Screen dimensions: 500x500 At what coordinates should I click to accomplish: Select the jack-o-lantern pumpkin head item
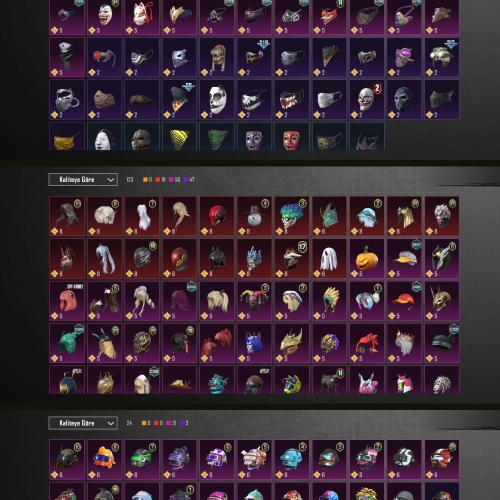[367, 258]
